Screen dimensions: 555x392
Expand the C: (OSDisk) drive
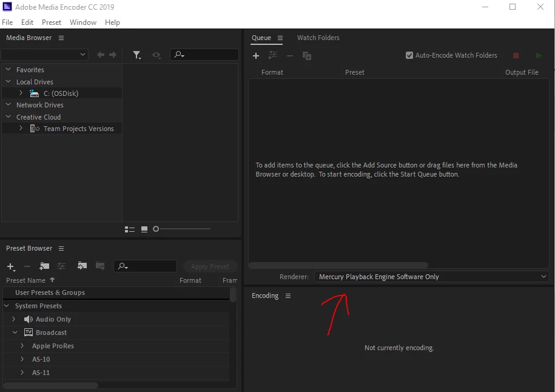pos(21,93)
